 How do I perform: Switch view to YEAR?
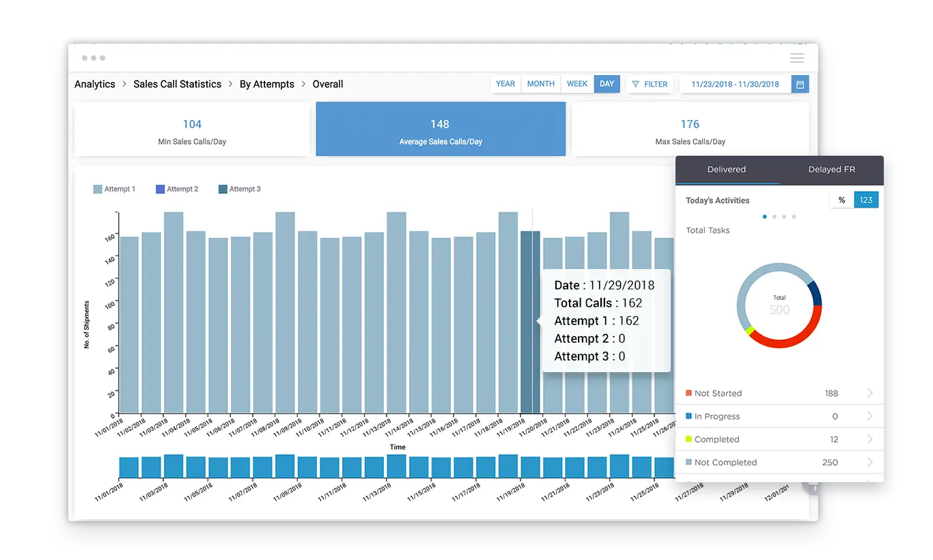505,84
